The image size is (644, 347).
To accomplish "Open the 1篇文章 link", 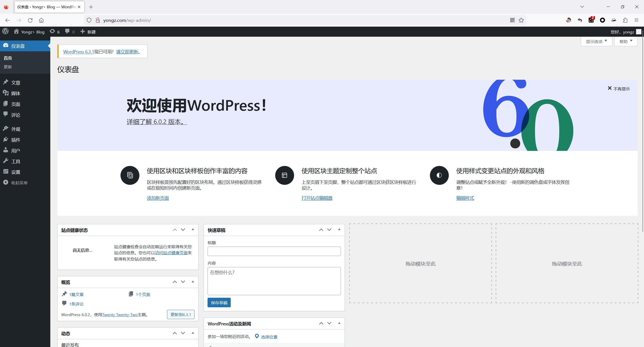I will tap(76, 294).
